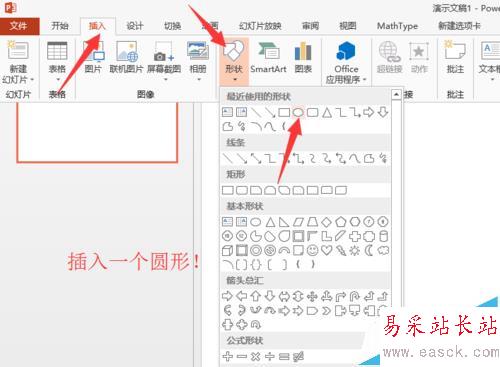Screen dimensions: 500x367
Task: Pick Parallelogram in basic shapes
Action: 298,222
